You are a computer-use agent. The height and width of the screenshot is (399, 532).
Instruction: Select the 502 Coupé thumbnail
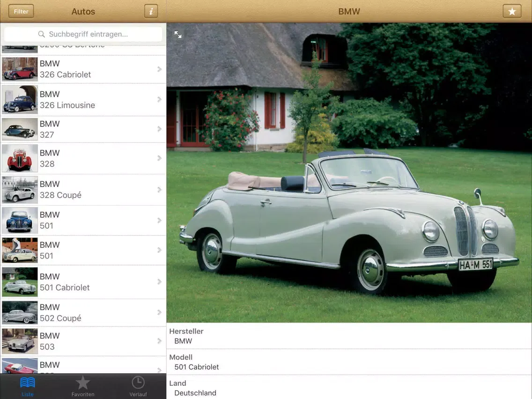coord(20,312)
